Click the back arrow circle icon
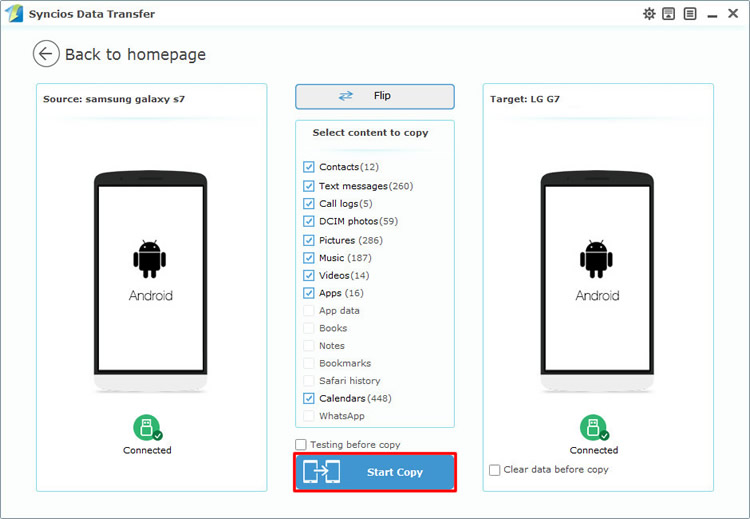 point(46,54)
